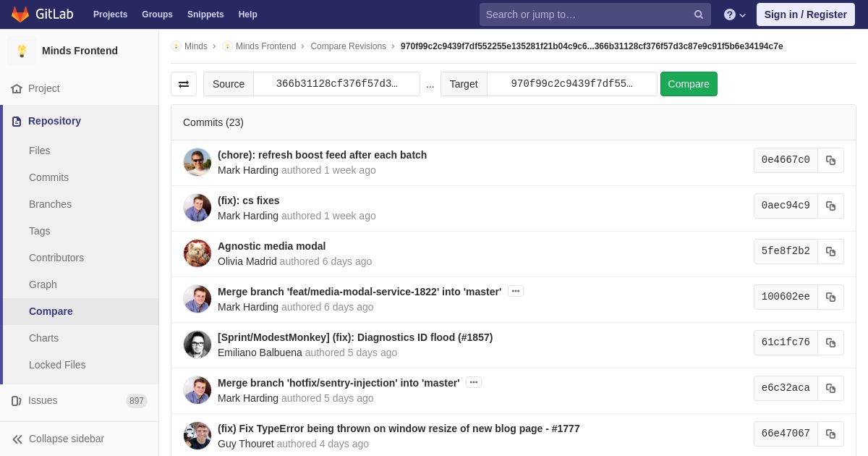Image resolution: width=868 pixels, height=456 pixels.
Task: Copy commit SHA e6c32aca
Action: point(830,388)
